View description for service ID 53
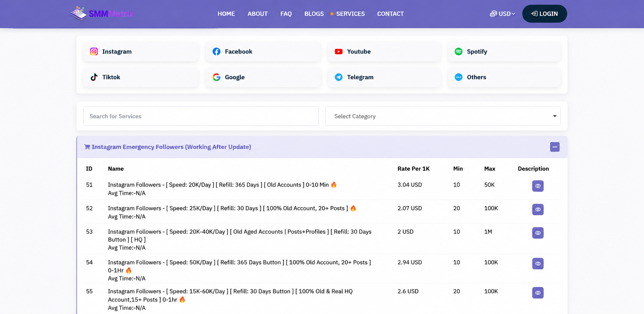Image resolution: width=644 pixels, height=314 pixels. pos(538,233)
